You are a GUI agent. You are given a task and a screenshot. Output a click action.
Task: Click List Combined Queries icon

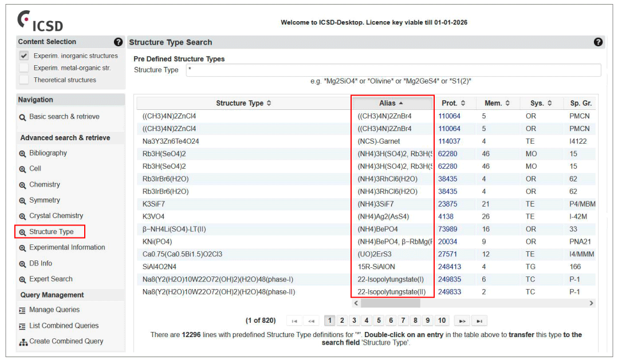[22, 326]
